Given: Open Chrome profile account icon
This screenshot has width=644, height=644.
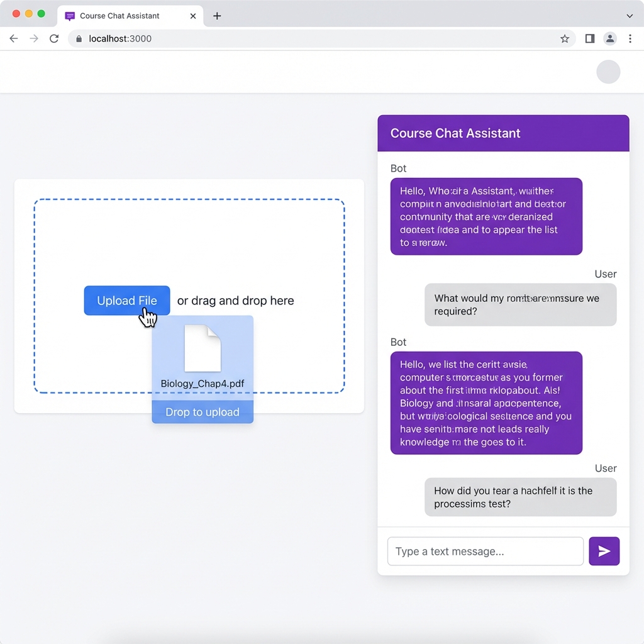Looking at the screenshot, I should (610, 38).
